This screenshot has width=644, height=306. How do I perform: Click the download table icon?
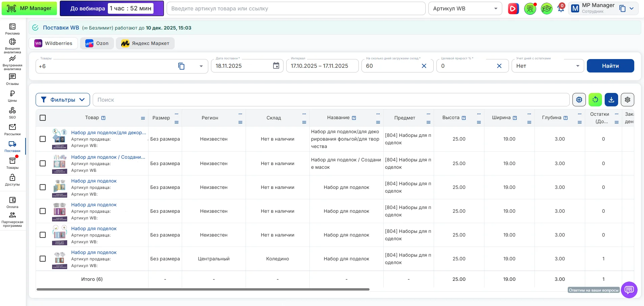[611, 100]
